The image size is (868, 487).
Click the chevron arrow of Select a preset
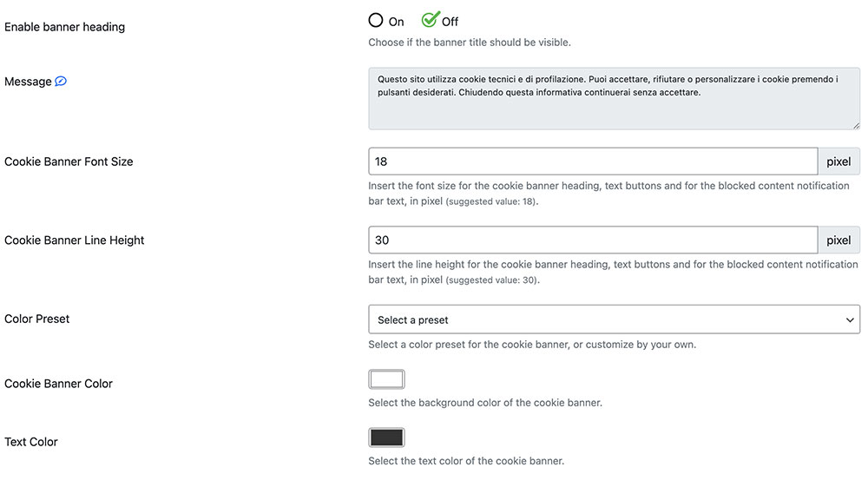850,319
